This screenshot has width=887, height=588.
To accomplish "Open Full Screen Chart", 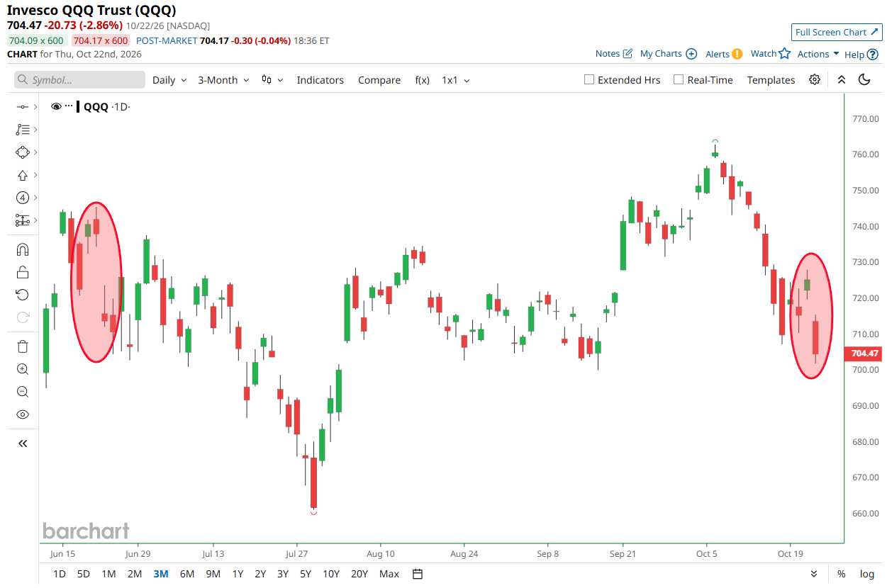I will coord(837,32).
